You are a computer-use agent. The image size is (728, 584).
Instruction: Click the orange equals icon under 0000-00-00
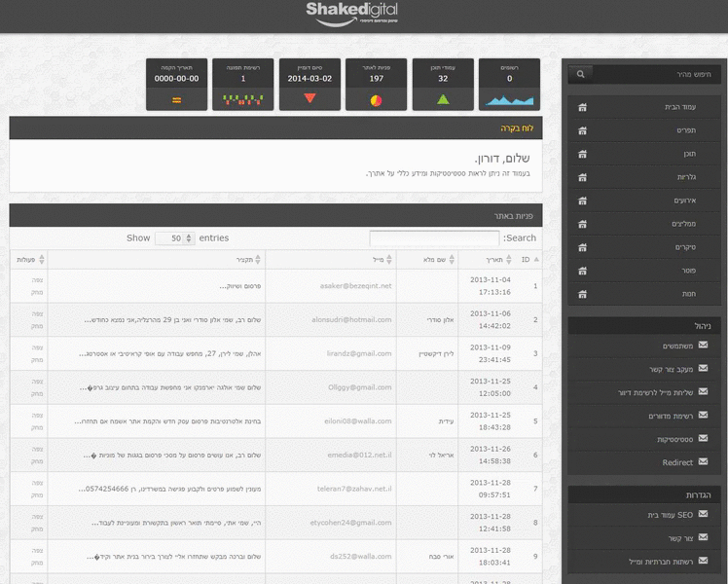point(176,100)
